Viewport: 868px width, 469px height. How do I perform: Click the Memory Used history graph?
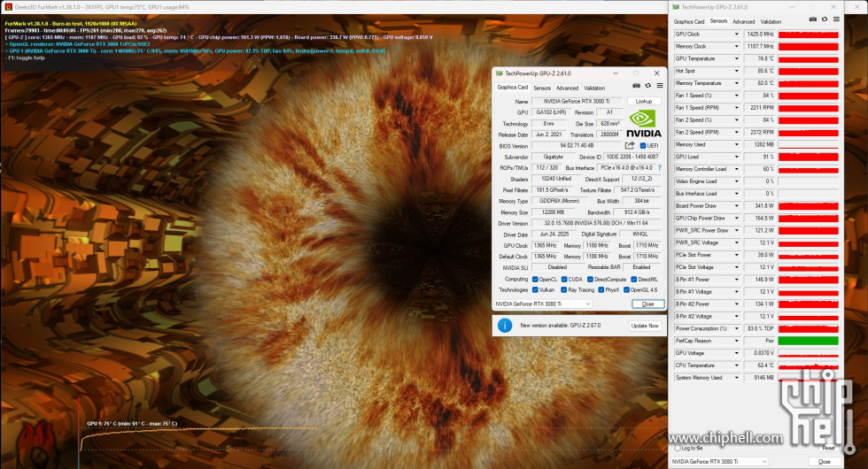[808, 144]
